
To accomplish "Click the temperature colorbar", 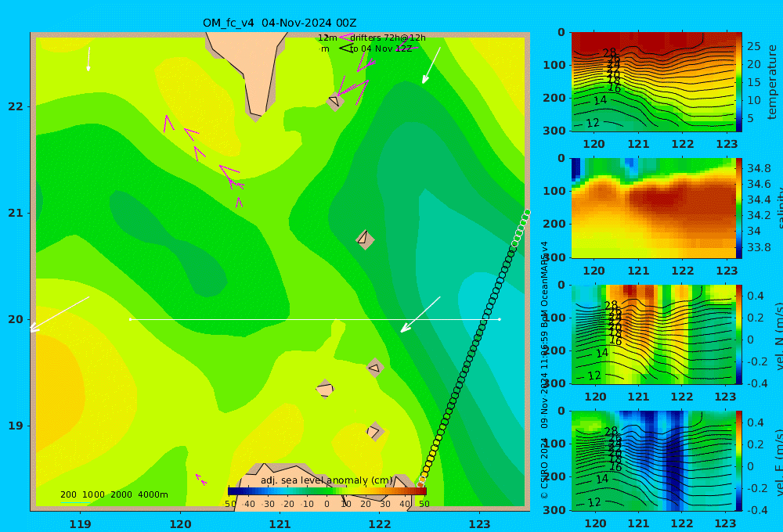I will pyautogui.click(x=739, y=82).
